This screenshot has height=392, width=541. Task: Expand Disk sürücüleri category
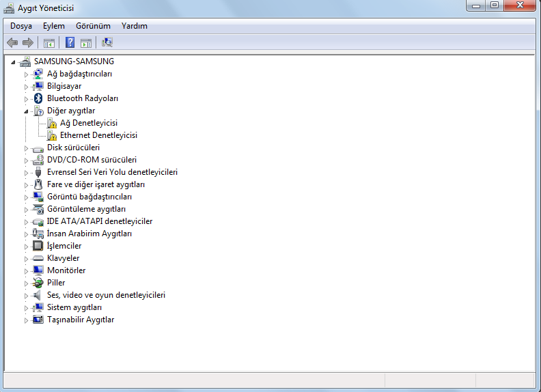pos(26,148)
